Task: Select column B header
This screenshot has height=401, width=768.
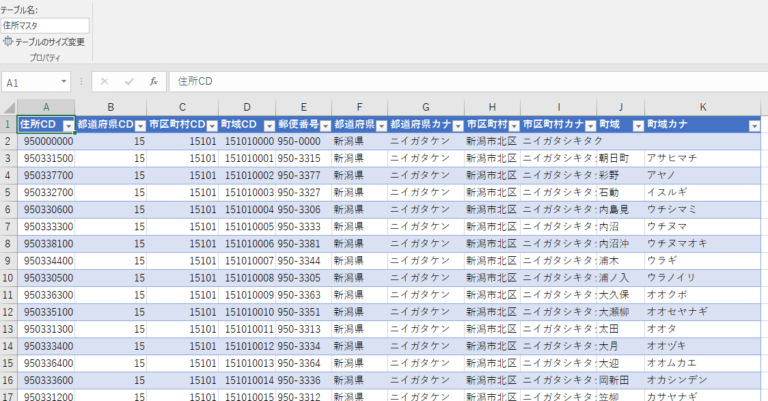Action: 111,107
